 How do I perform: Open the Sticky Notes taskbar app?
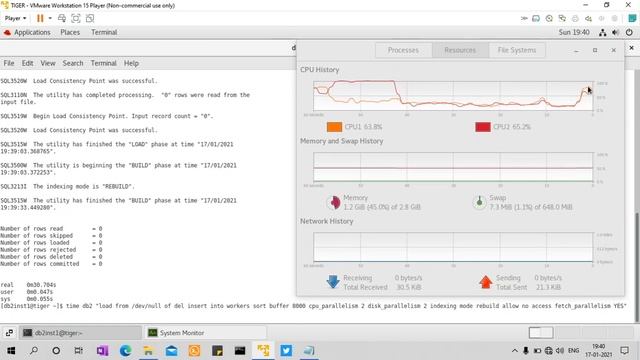click(217, 351)
